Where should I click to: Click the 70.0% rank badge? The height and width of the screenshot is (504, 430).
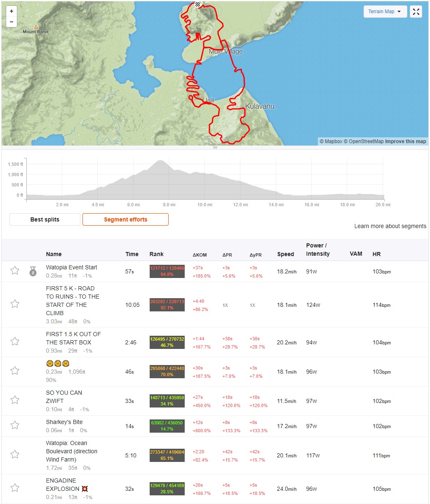point(167,372)
